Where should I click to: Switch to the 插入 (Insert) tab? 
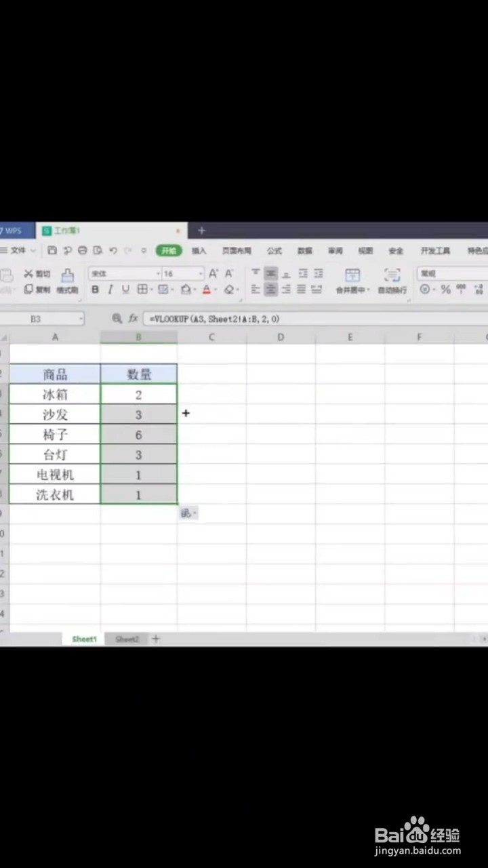coord(199,250)
